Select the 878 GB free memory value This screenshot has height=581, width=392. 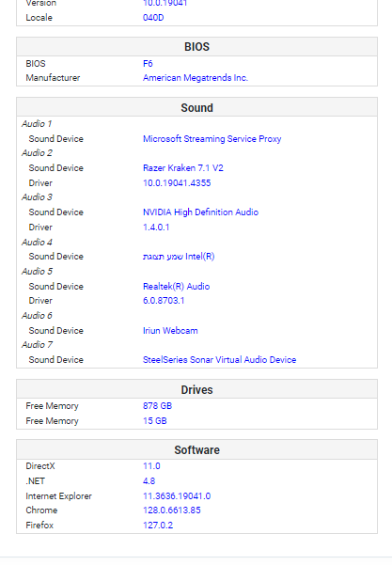point(158,406)
